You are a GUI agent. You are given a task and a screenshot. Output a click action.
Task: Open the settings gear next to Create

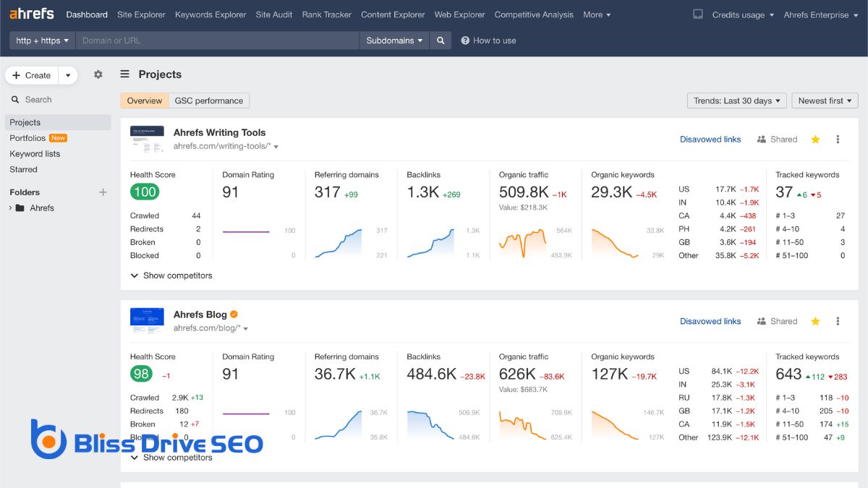[98, 74]
